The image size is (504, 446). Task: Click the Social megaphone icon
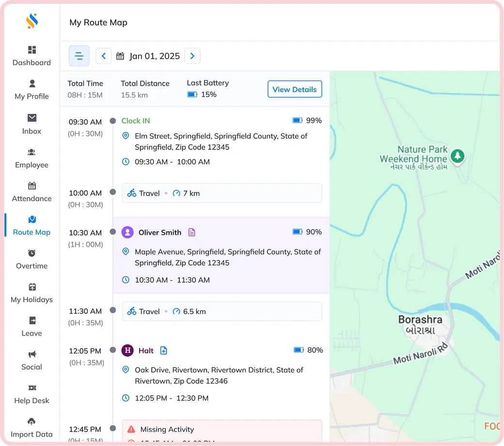pos(32,354)
